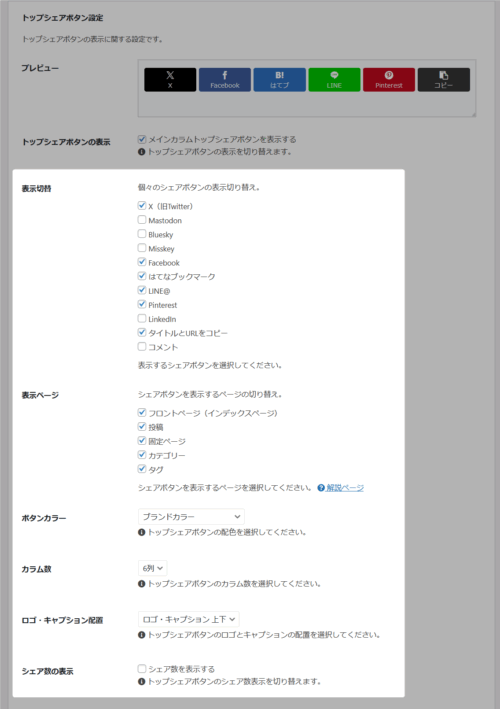Expand the ロゴ・キャプション上下 dropdown

[189, 619]
